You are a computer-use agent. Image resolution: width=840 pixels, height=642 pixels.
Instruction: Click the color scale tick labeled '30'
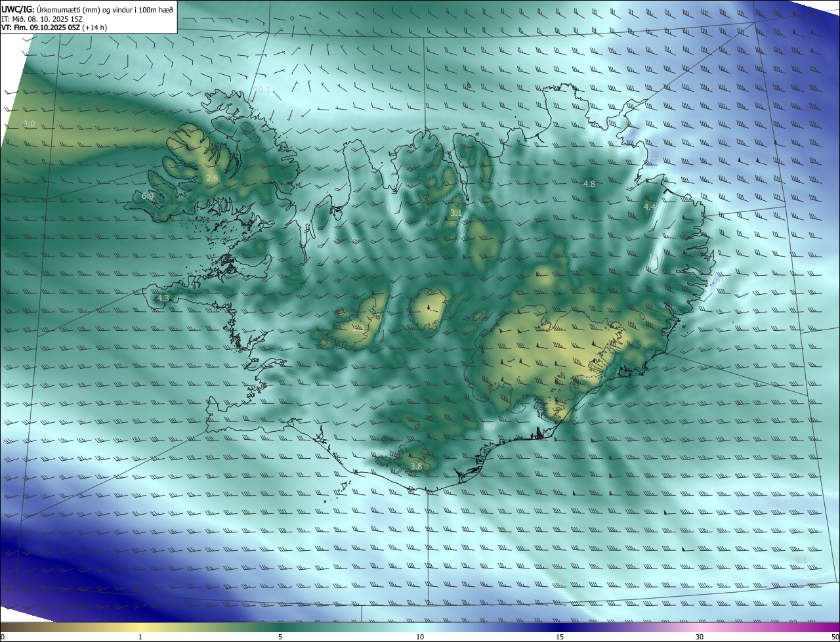pos(700,637)
